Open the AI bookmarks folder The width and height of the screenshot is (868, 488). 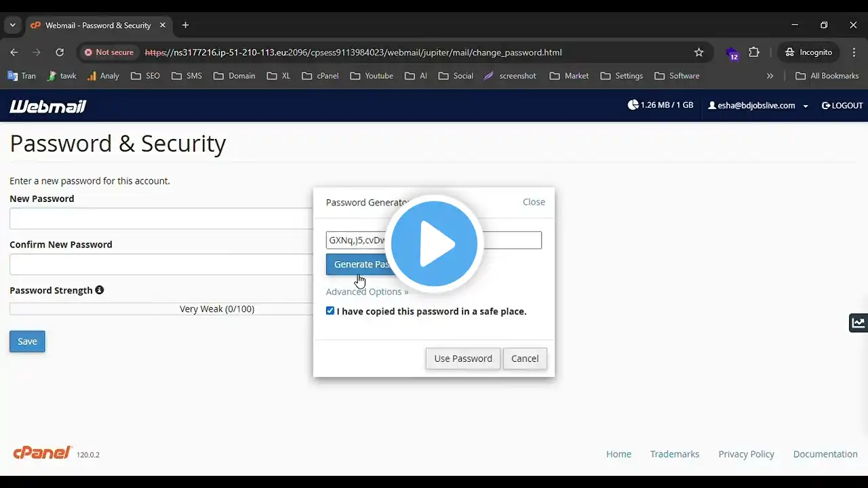(416, 76)
